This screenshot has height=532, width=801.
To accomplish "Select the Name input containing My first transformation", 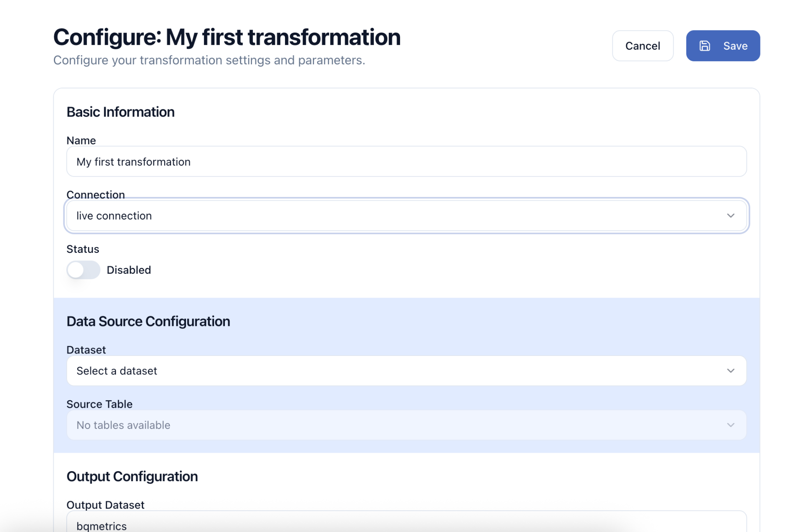I will pos(375,161).
